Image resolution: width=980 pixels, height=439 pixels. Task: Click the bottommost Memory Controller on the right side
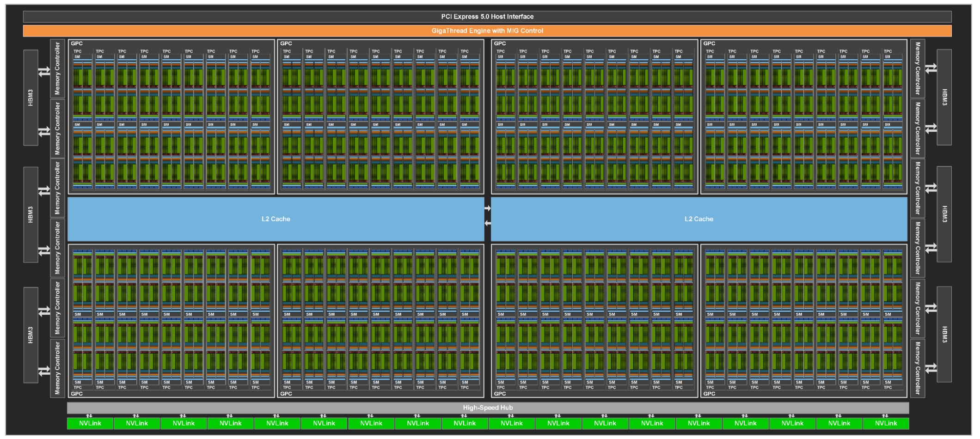pyautogui.click(x=918, y=368)
